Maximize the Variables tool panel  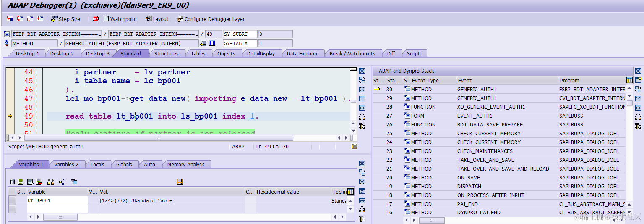[362, 182]
